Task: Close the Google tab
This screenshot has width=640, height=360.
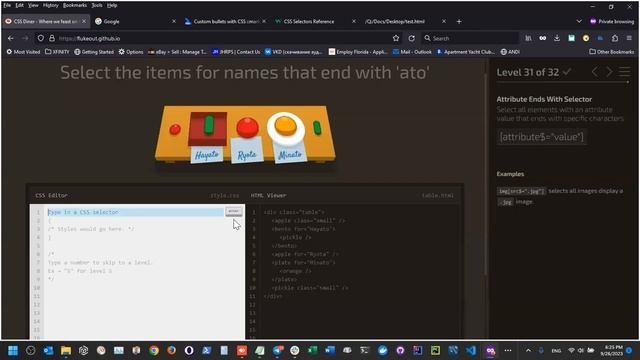Action: coord(174,21)
